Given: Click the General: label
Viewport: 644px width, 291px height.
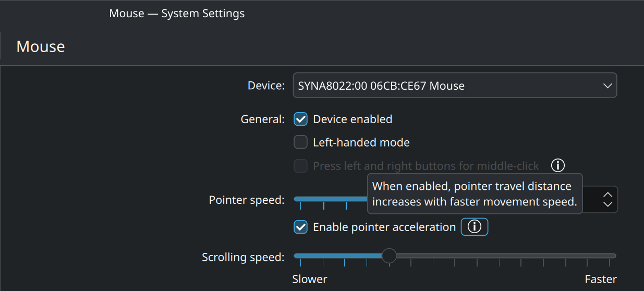Looking at the screenshot, I should click(262, 119).
